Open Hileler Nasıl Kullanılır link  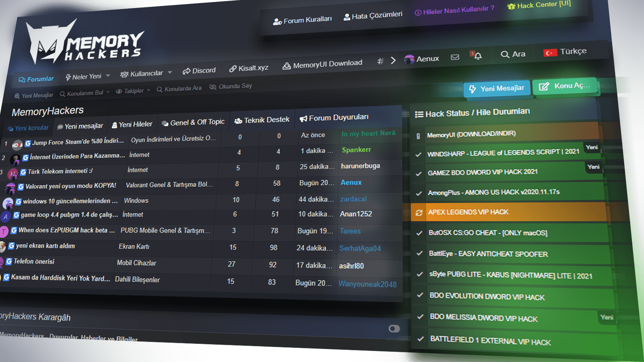[x=454, y=10]
